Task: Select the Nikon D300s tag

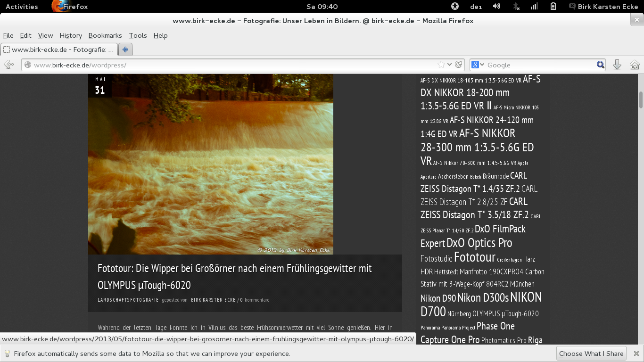Action: [483, 298]
